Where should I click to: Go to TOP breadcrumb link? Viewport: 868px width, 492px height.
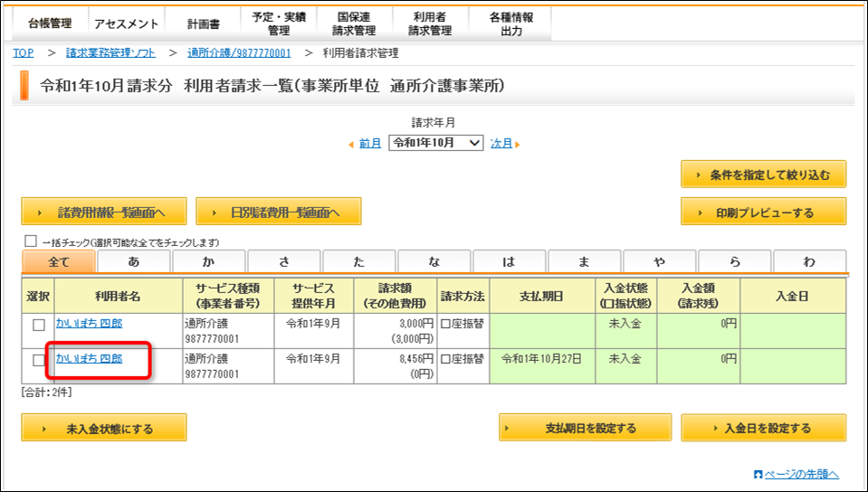click(x=24, y=53)
